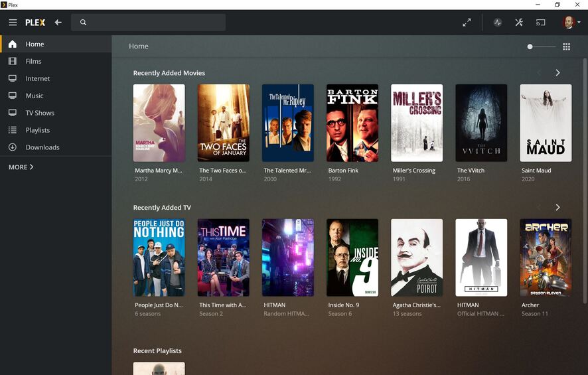The image size is (588, 375).
Task: Adjust the poster size slider
Action: click(x=541, y=47)
